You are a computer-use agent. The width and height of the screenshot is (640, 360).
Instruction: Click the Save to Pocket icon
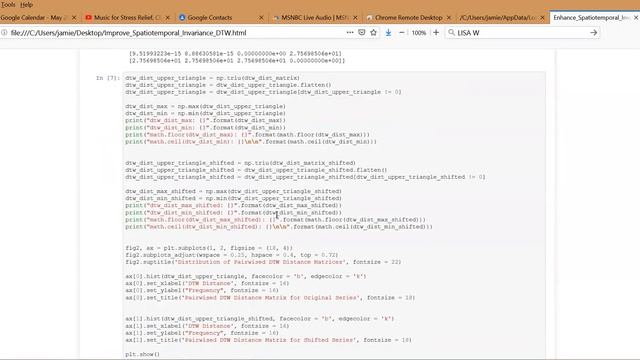pyautogui.click(x=362, y=32)
